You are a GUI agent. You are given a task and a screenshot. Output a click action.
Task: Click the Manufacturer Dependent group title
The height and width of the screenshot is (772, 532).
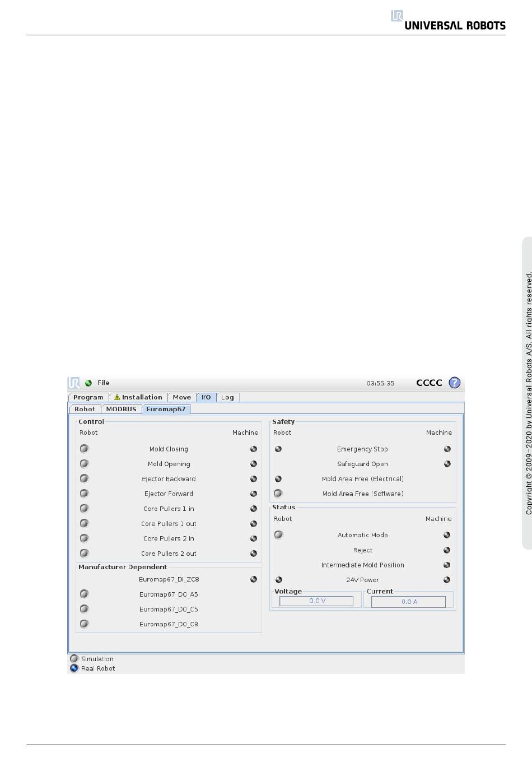point(123,567)
